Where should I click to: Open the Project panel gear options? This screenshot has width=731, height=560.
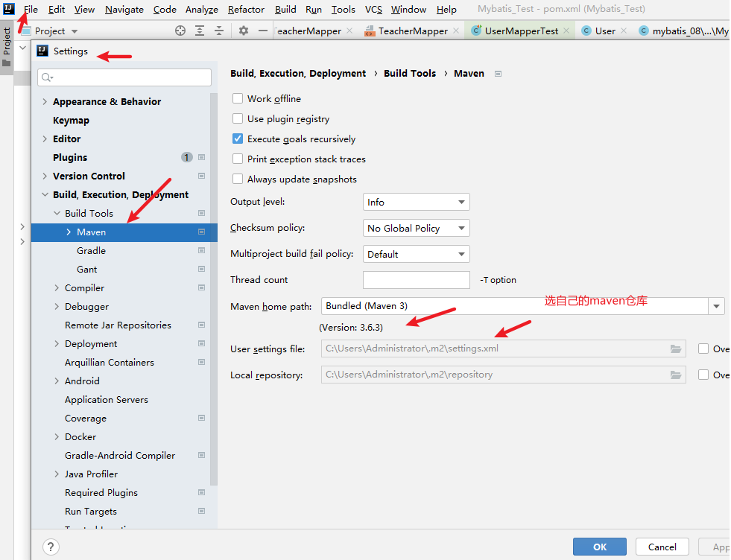click(244, 31)
